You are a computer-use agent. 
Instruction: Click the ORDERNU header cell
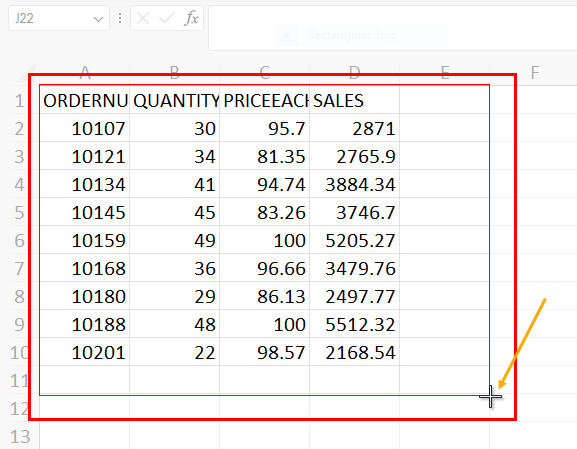coord(85,100)
